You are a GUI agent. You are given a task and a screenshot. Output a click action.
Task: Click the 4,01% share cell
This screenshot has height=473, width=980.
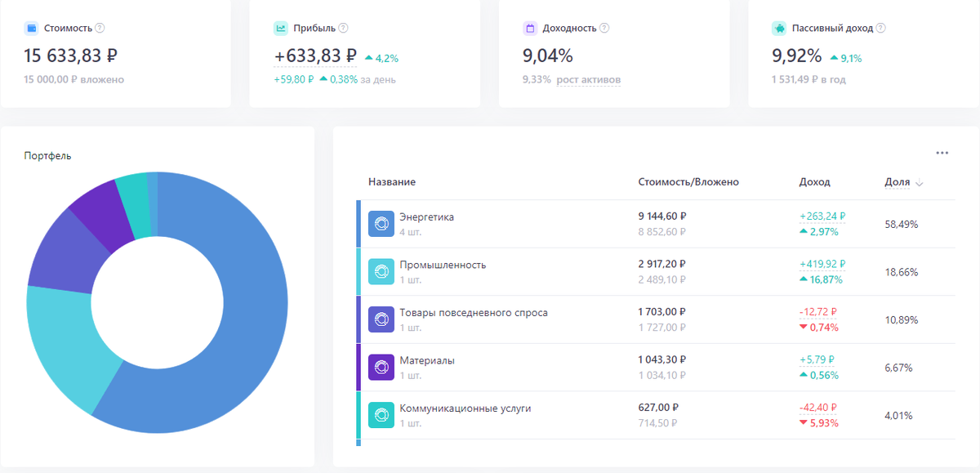tap(899, 415)
